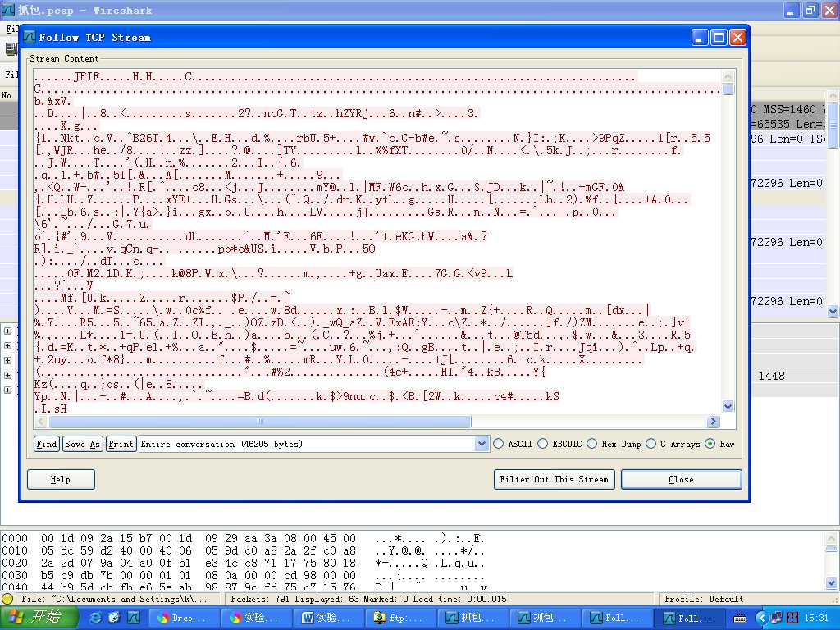Click the packet list scrollbar down arrow
Image resolution: width=840 pixels, height=630 pixels.
pos(833,311)
